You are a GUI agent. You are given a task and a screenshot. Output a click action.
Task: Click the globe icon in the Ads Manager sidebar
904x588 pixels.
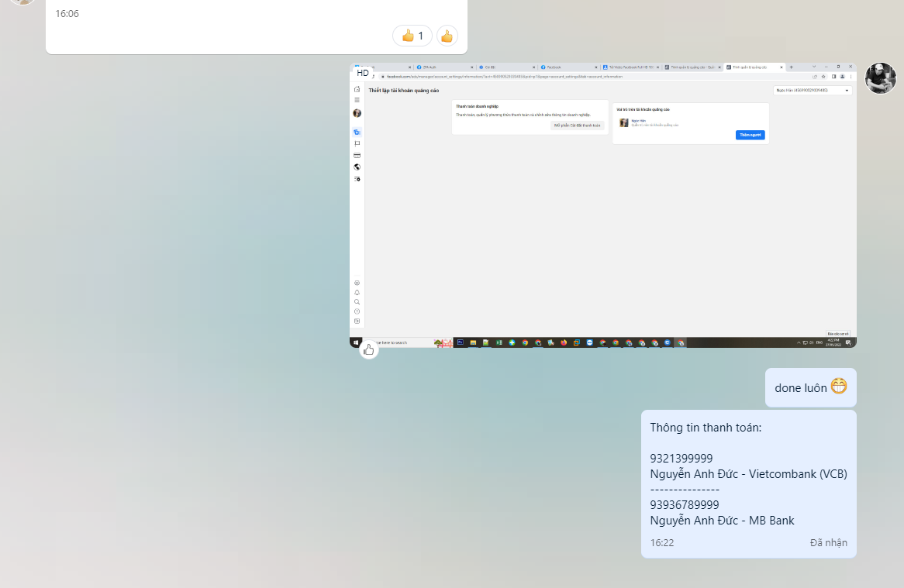(357, 167)
